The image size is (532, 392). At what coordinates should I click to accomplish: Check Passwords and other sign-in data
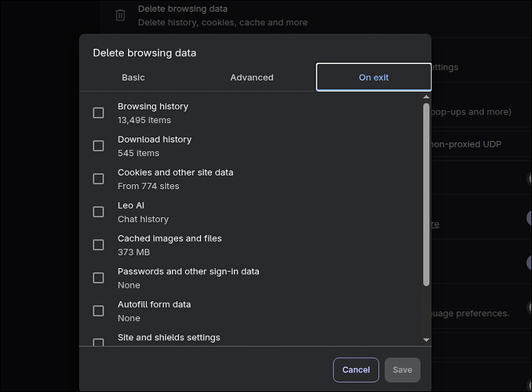coord(98,278)
